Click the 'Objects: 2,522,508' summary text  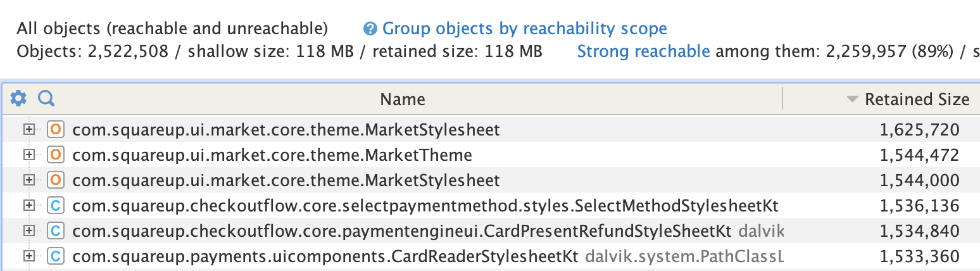(x=92, y=51)
